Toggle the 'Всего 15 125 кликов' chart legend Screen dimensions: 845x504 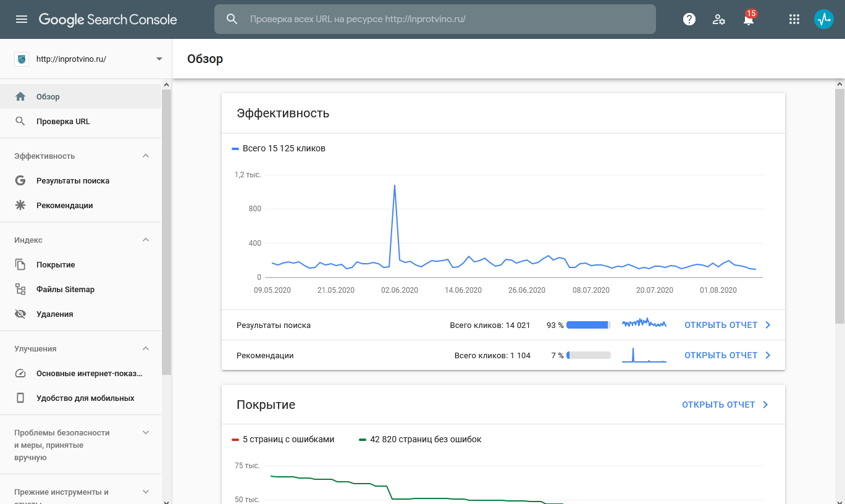[x=279, y=148]
